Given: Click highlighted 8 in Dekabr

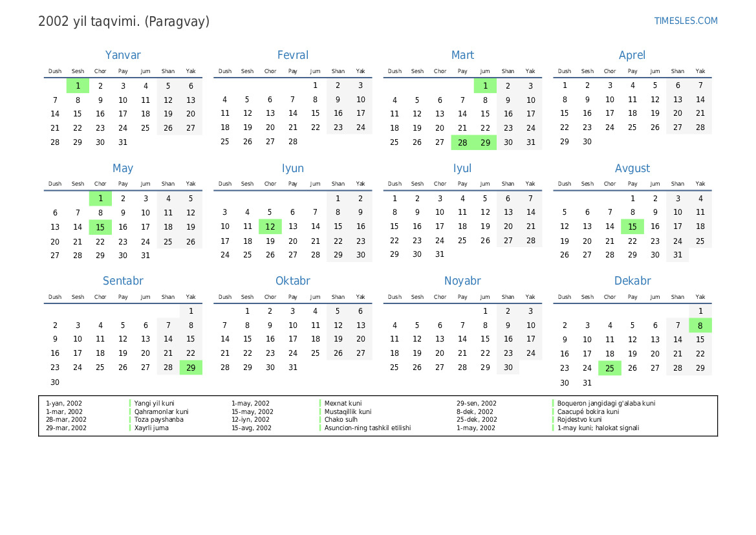Looking at the screenshot, I should [700, 325].
